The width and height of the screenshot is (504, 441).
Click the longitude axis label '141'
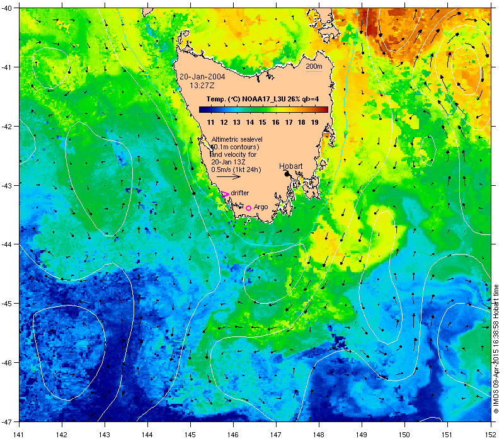click(19, 435)
